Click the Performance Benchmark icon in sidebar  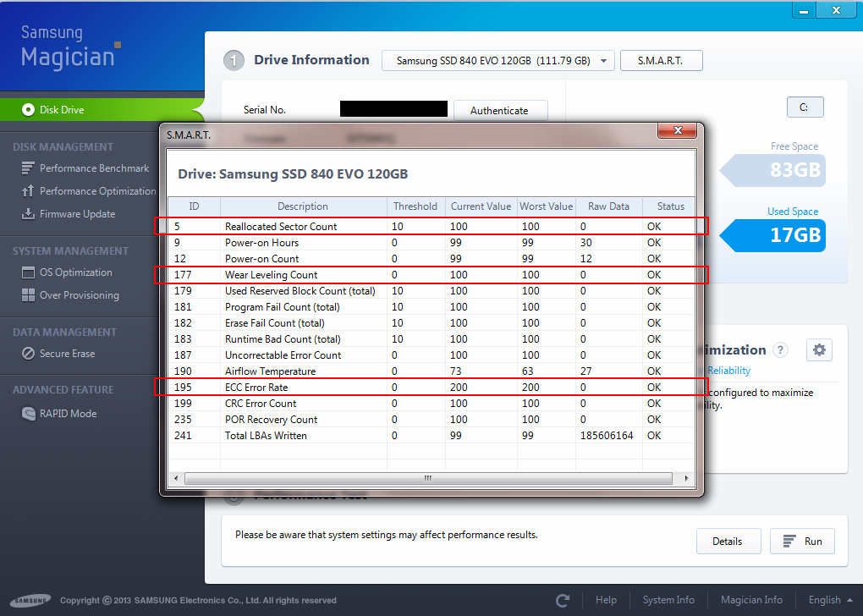(x=28, y=168)
